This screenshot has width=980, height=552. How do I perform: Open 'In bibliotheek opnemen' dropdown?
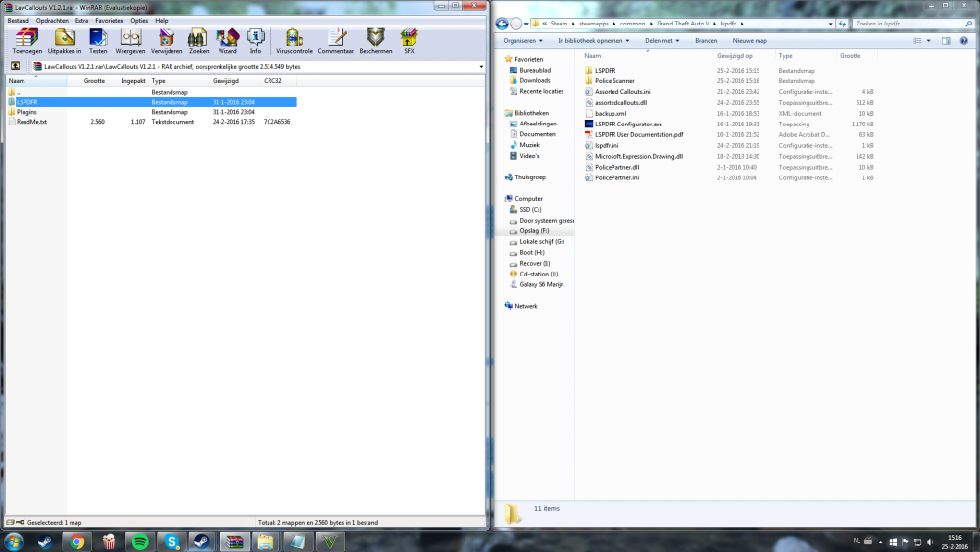coord(594,40)
